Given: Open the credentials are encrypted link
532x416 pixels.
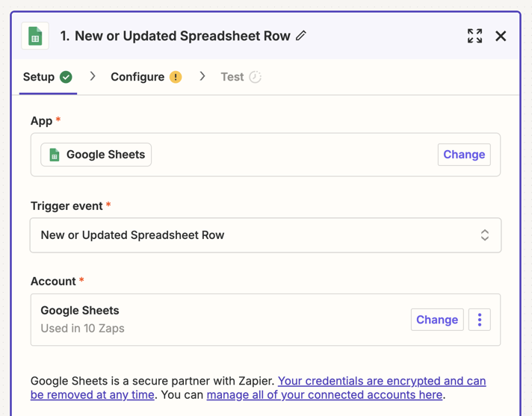Looking at the screenshot, I should point(381,381).
